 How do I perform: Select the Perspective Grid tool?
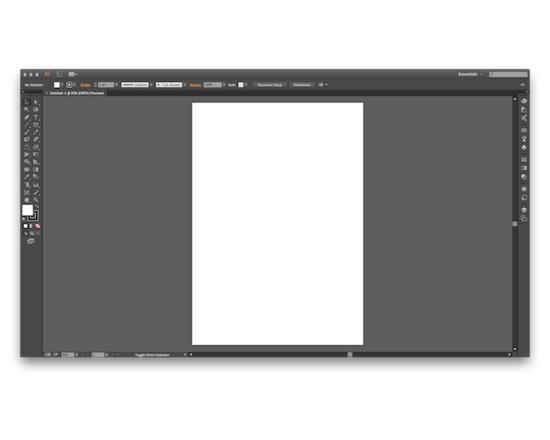tap(36, 162)
